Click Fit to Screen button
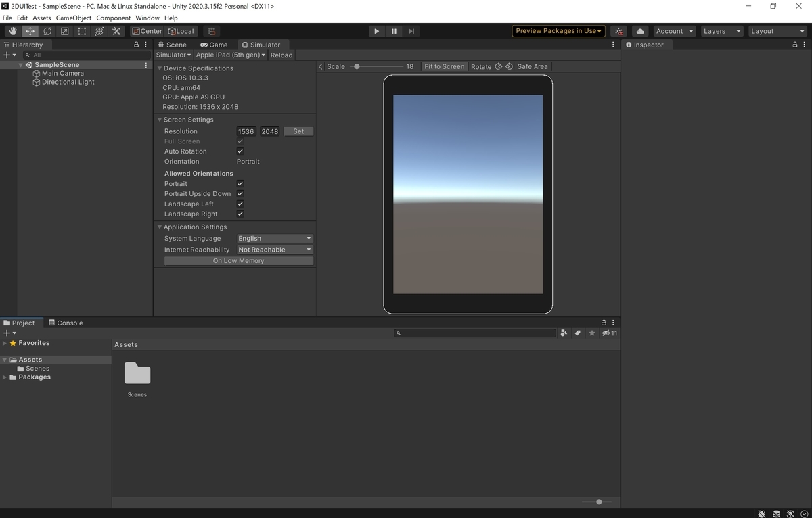 (x=445, y=66)
